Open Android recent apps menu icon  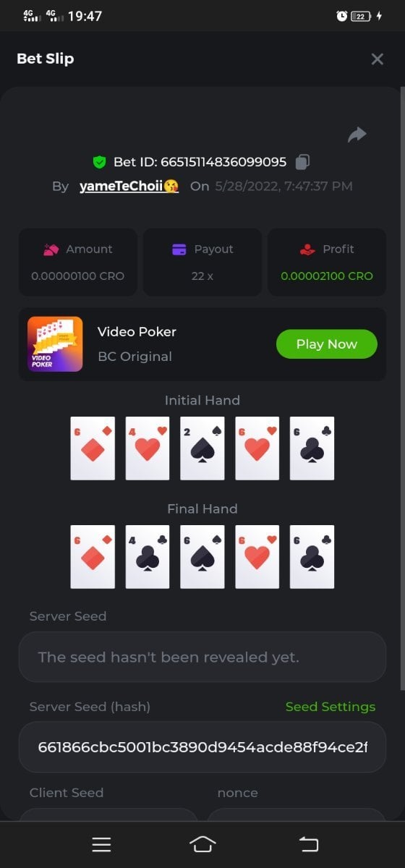coord(101,844)
